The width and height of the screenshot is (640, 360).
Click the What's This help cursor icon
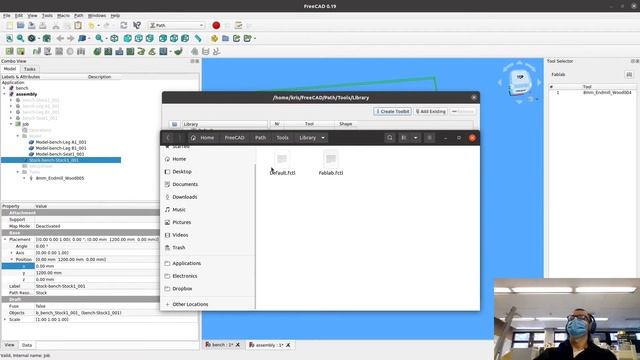[x=137, y=25]
